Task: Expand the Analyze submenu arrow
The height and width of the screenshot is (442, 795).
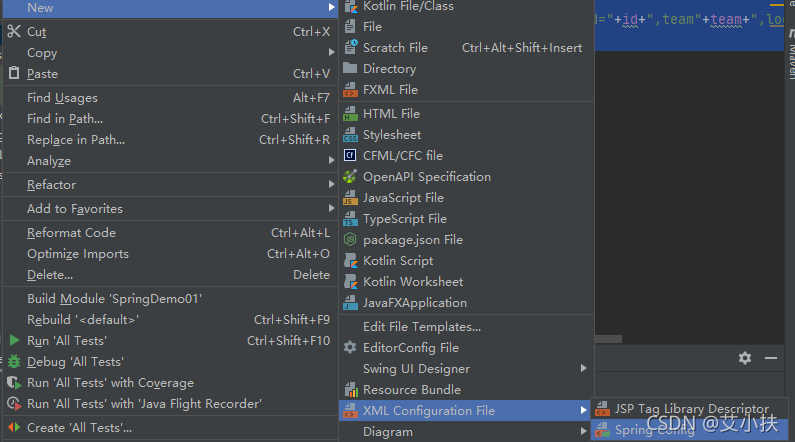Action: [331, 160]
